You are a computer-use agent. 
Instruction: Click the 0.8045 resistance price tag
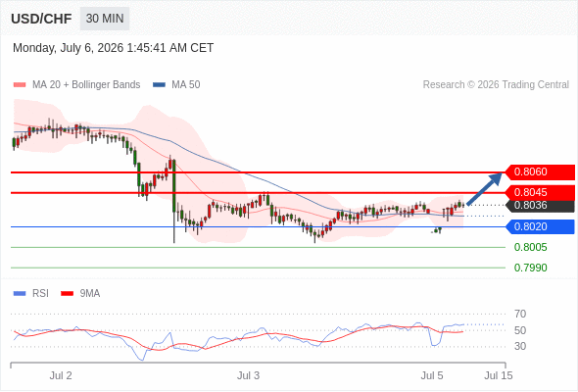540,192
